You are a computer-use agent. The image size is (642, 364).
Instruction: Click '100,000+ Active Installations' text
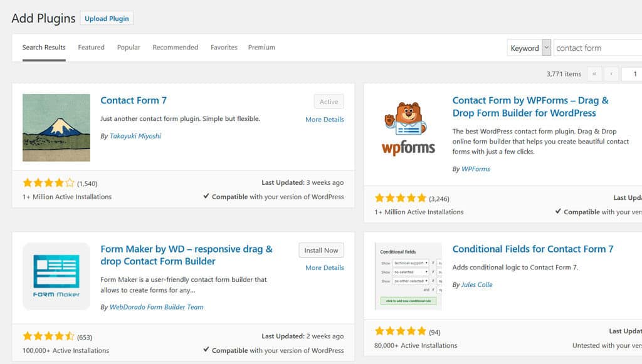point(66,350)
